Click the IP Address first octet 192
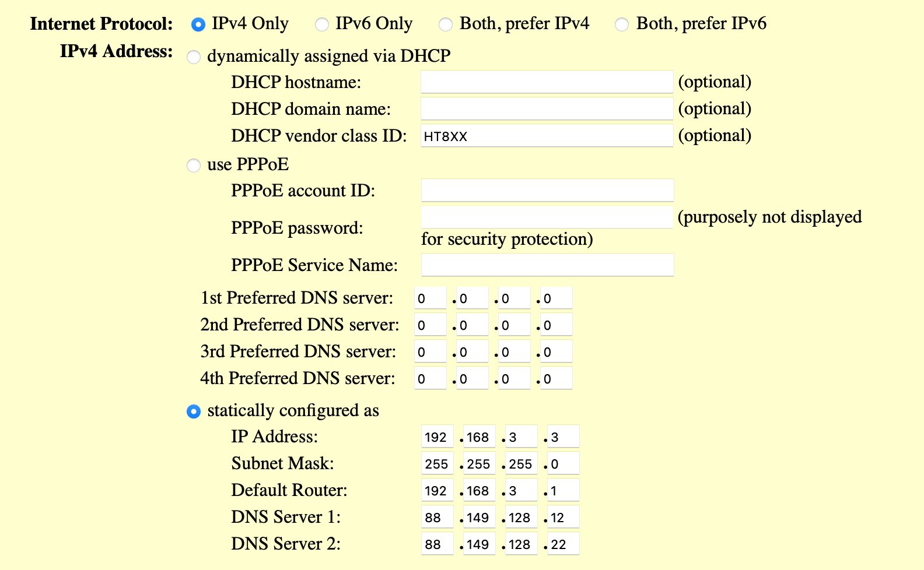924x570 pixels. click(x=437, y=437)
